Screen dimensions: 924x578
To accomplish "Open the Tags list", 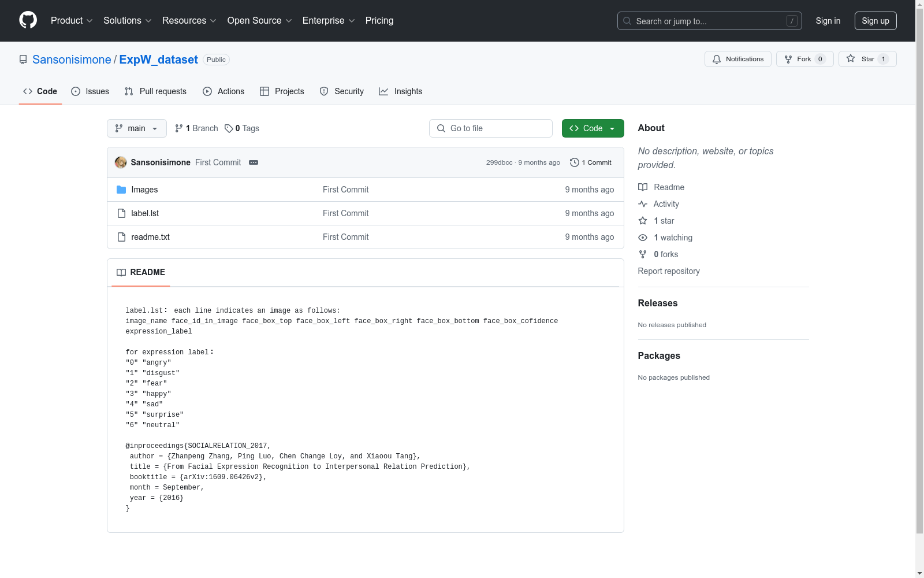I will click(x=242, y=128).
